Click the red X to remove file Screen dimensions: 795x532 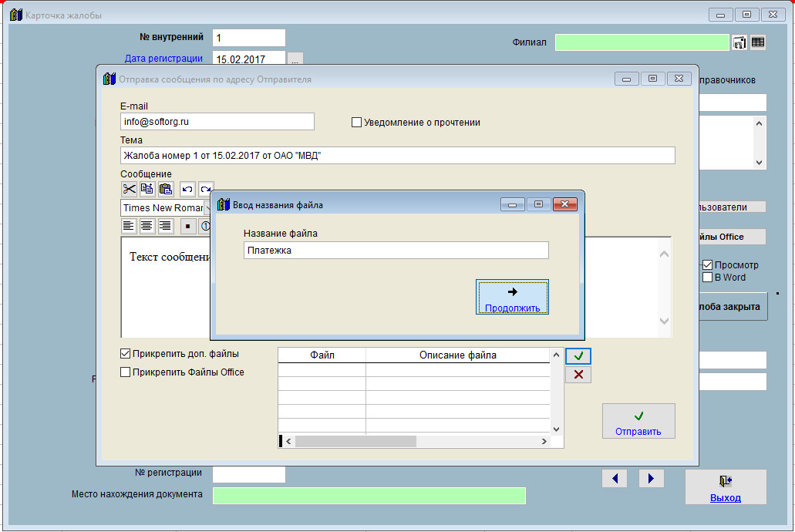click(578, 375)
